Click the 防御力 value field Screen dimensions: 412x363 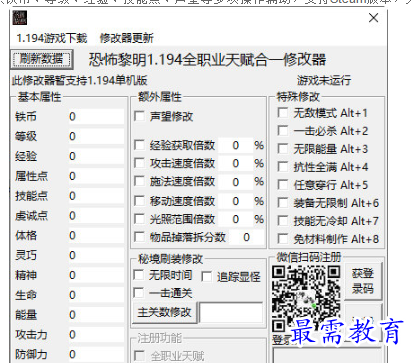(96, 354)
